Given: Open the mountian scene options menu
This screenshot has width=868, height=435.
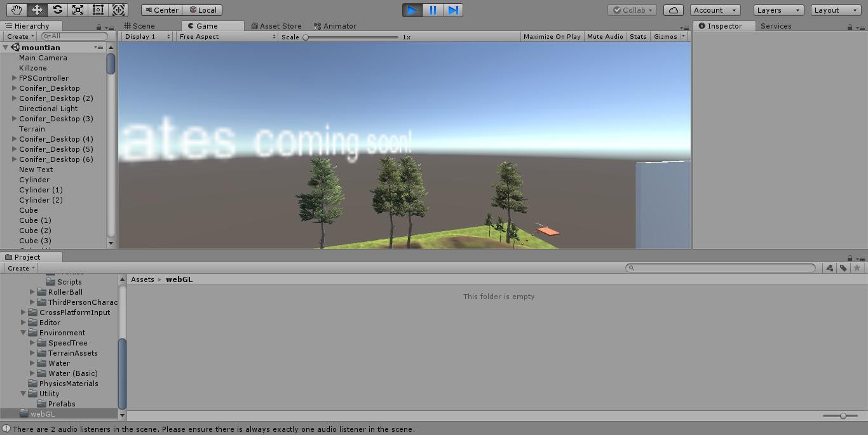Looking at the screenshot, I should point(98,48).
